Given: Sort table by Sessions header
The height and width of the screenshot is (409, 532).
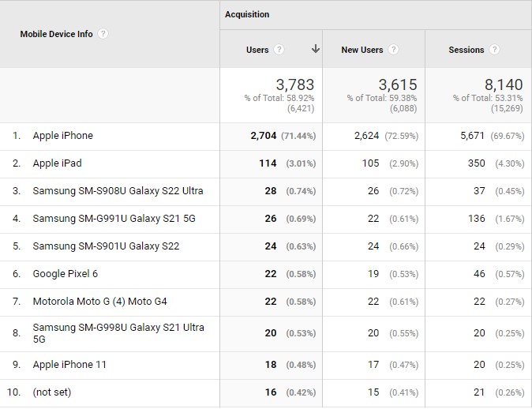Looking at the screenshot, I should coord(466,50).
